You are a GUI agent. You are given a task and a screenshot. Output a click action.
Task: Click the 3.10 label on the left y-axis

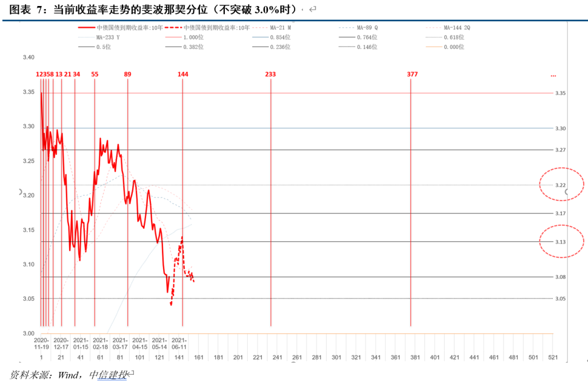28,264
